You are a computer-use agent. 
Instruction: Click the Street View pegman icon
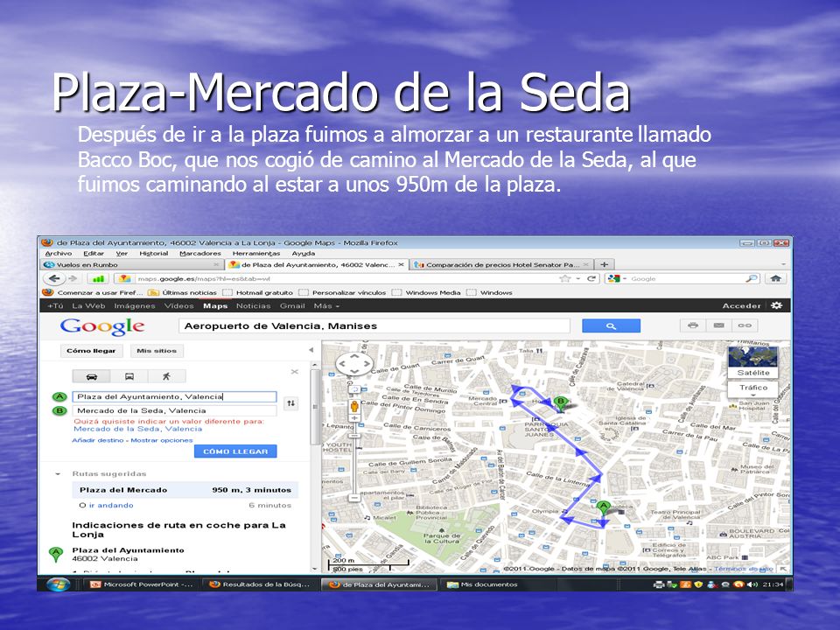pyautogui.click(x=354, y=405)
